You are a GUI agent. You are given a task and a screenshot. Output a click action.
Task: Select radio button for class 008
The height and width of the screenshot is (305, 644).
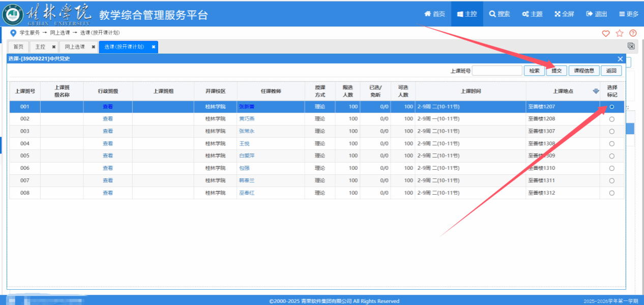pyautogui.click(x=611, y=193)
